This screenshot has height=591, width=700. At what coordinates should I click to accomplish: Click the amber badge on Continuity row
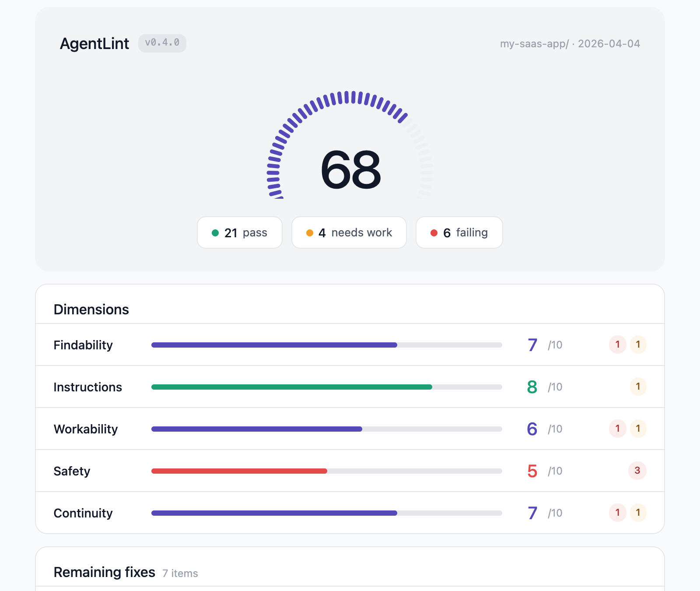[638, 513]
